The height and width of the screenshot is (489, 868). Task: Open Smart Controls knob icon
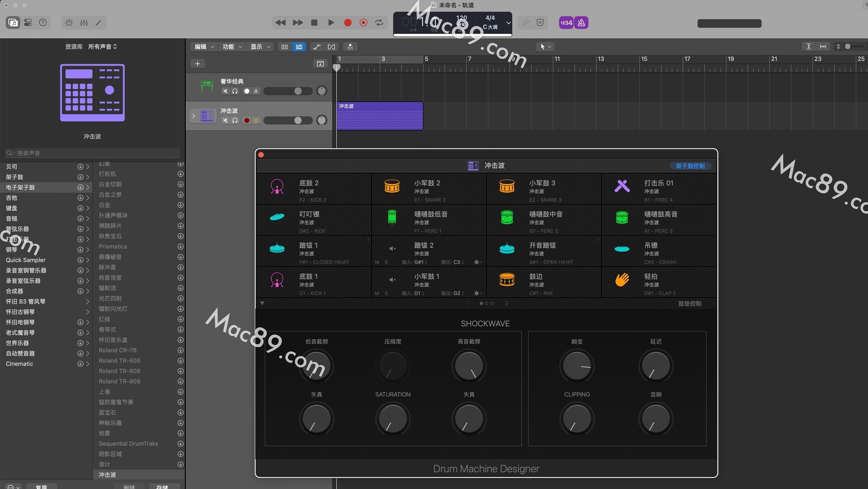click(69, 23)
